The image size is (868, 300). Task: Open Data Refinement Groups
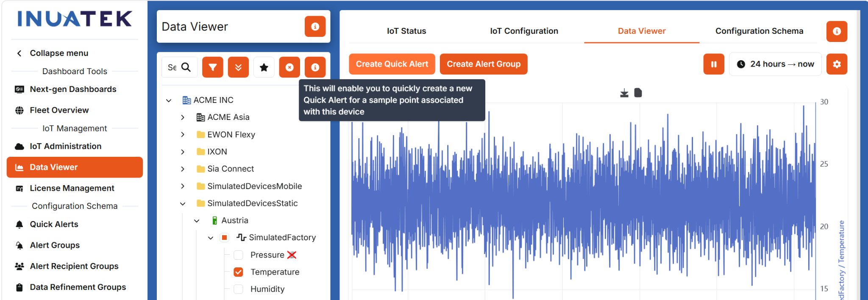click(x=78, y=287)
